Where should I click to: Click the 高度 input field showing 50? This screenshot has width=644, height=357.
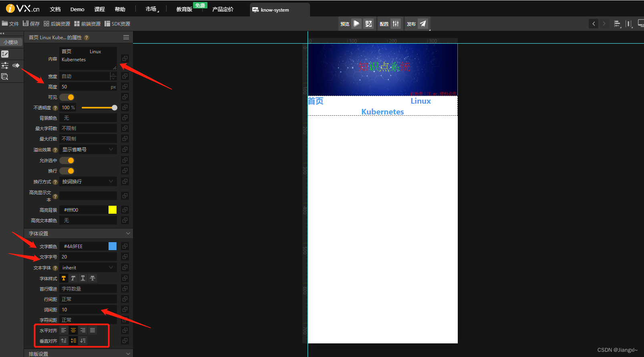click(x=88, y=86)
